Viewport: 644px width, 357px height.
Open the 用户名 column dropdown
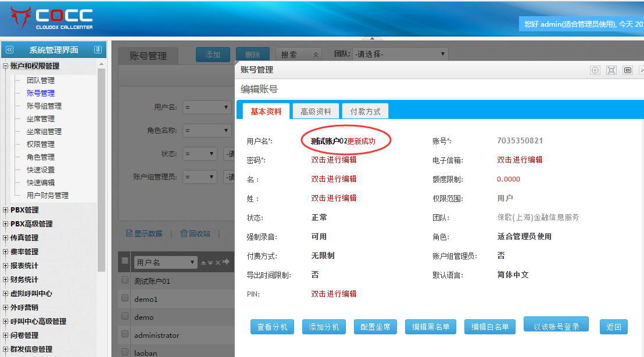point(165,262)
